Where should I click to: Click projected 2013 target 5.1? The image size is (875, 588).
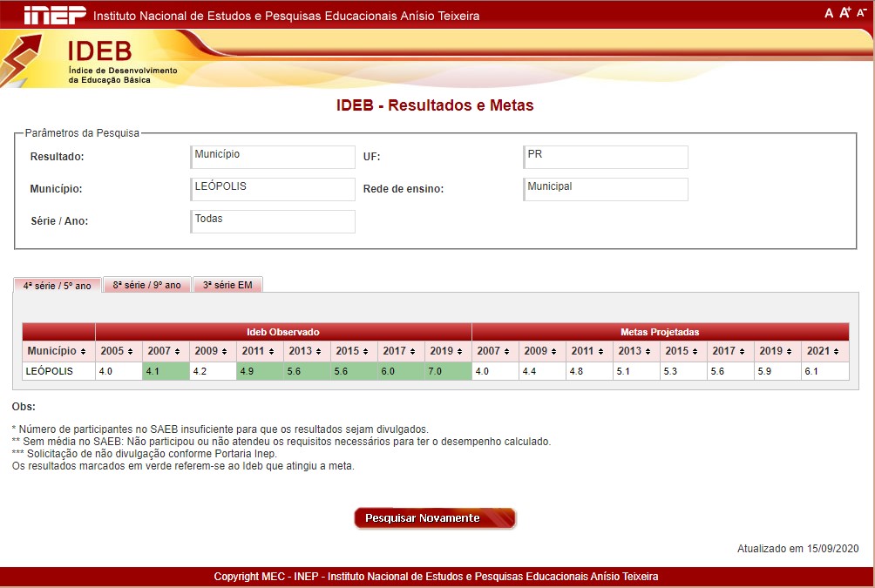[636, 371]
